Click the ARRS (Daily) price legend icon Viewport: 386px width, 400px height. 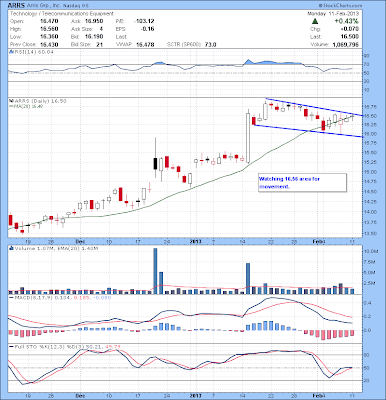[11, 100]
